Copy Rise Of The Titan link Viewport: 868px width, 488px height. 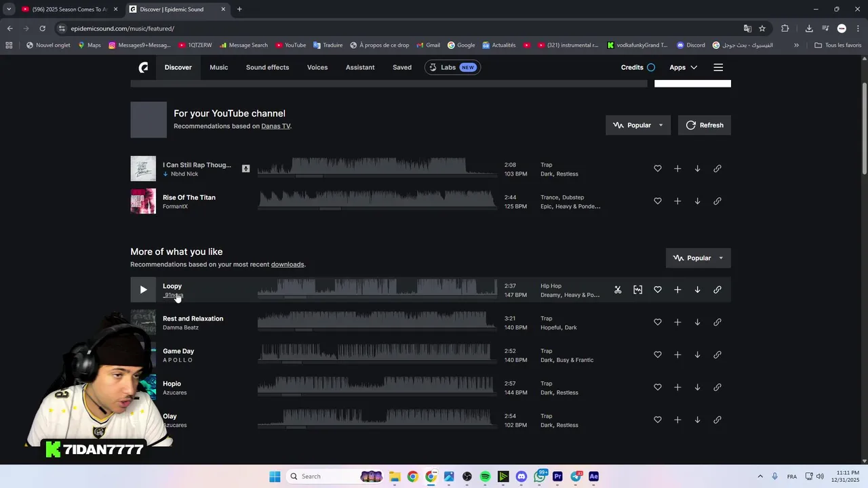pos(717,201)
